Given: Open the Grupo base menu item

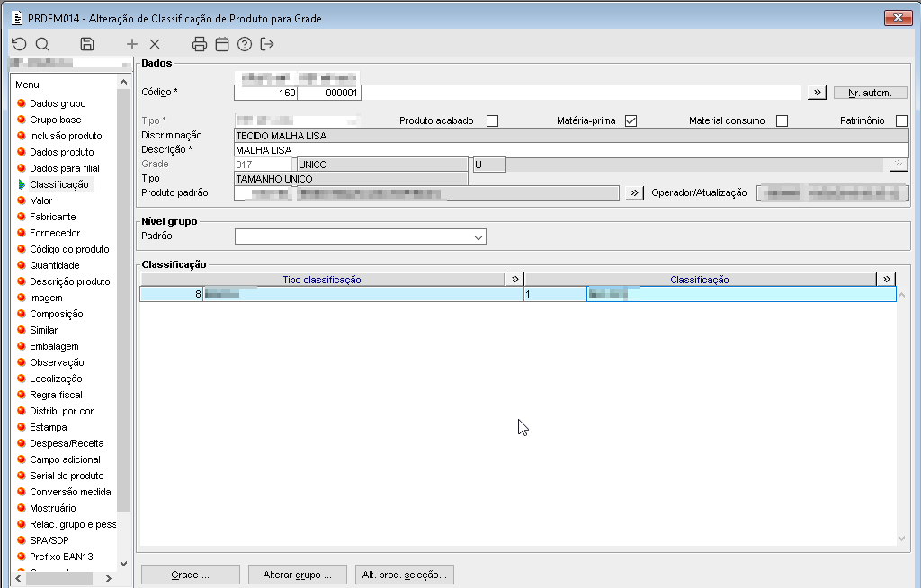Looking at the screenshot, I should (56, 120).
